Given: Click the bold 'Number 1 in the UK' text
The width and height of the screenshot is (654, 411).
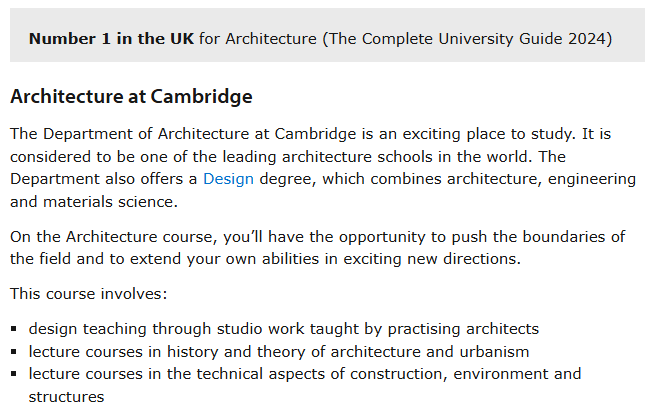Looking at the screenshot, I should point(111,39).
